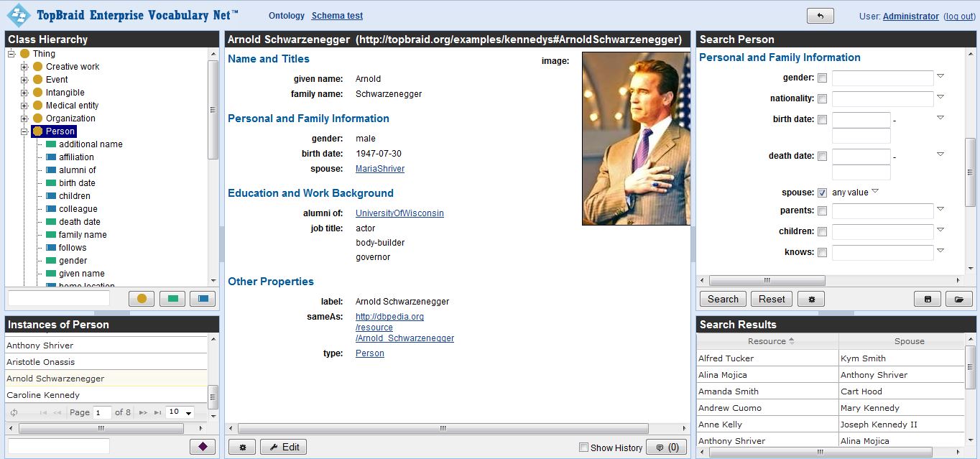Click the blue icon beside alumni of
980x459 pixels.
51,170
